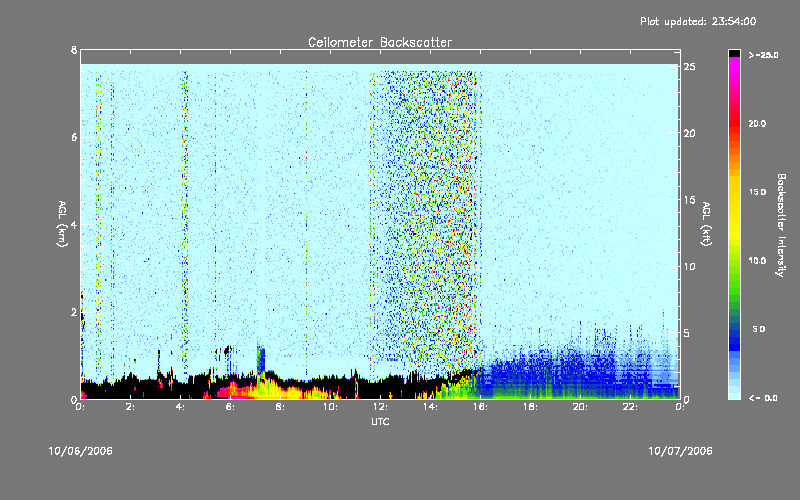The width and height of the screenshot is (800, 500).
Task: Click the 'AGL (kft)' axis label
Action: pyautogui.click(x=706, y=224)
